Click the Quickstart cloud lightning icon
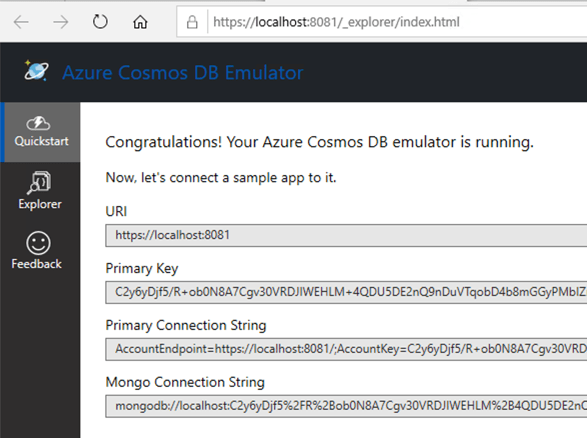This screenshot has height=438, width=587. [x=38, y=123]
